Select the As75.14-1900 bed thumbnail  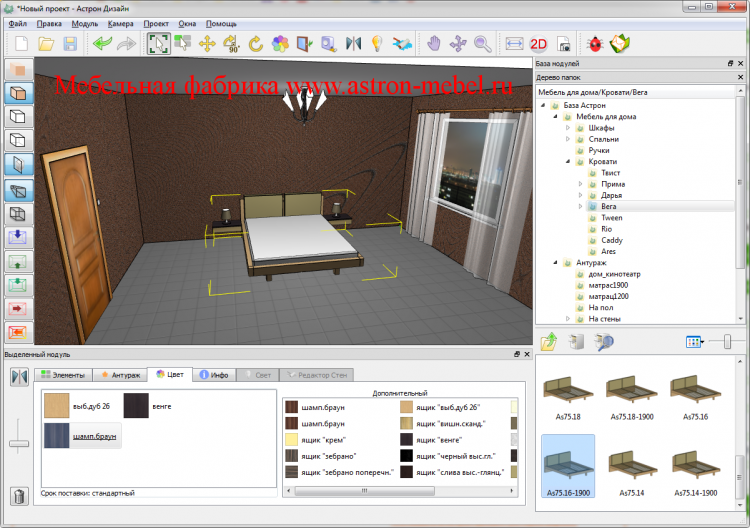coord(695,473)
